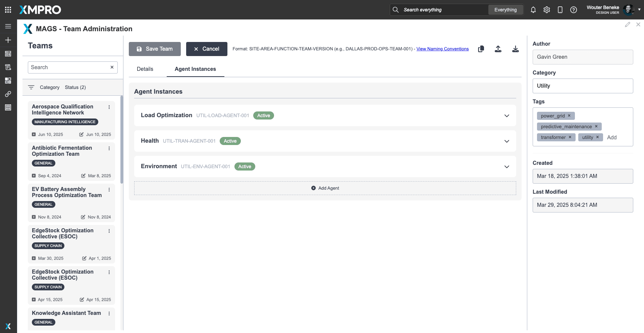Viewport: 644px width, 333px height.
Task: Open View Naming Conventions link
Action: (x=442, y=49)
